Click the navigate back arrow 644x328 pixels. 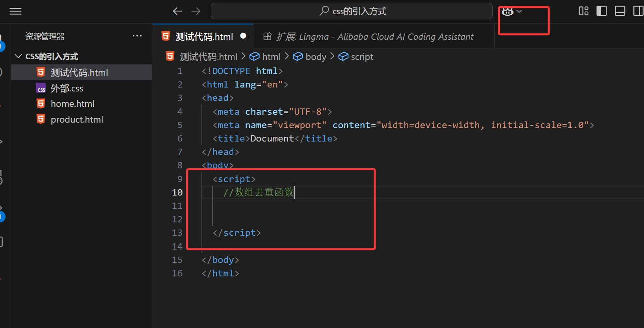pos(177,11)
